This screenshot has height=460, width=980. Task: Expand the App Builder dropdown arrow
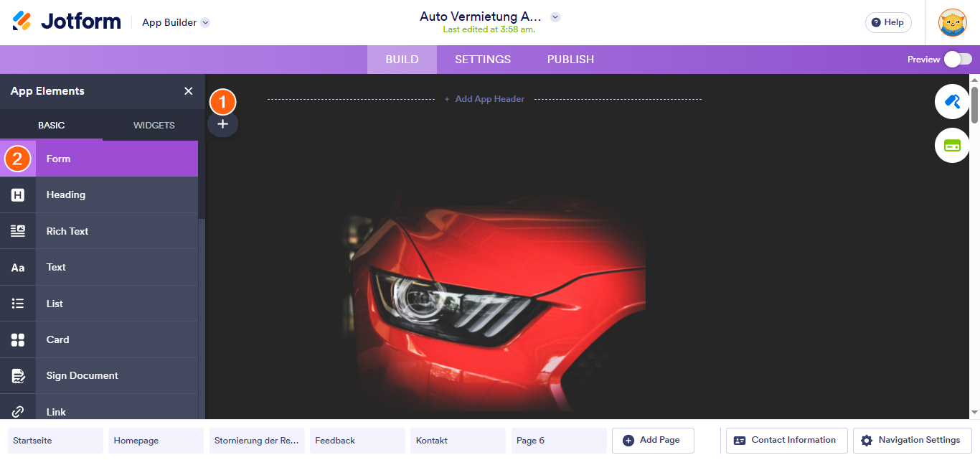[x=205, y=23]
